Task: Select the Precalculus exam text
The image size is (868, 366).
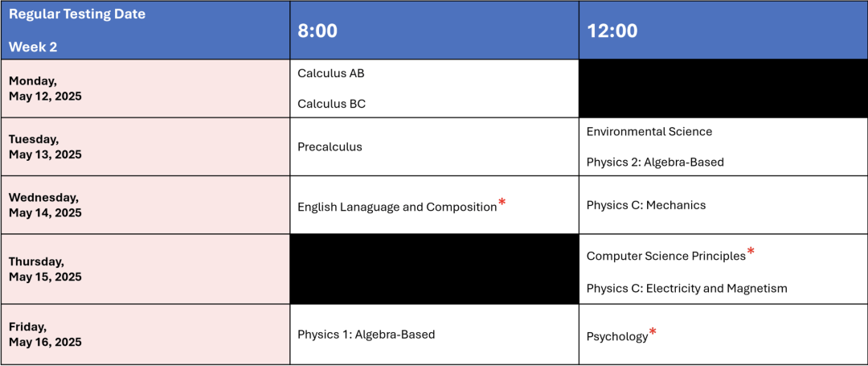Action: [x=330, y=147]
